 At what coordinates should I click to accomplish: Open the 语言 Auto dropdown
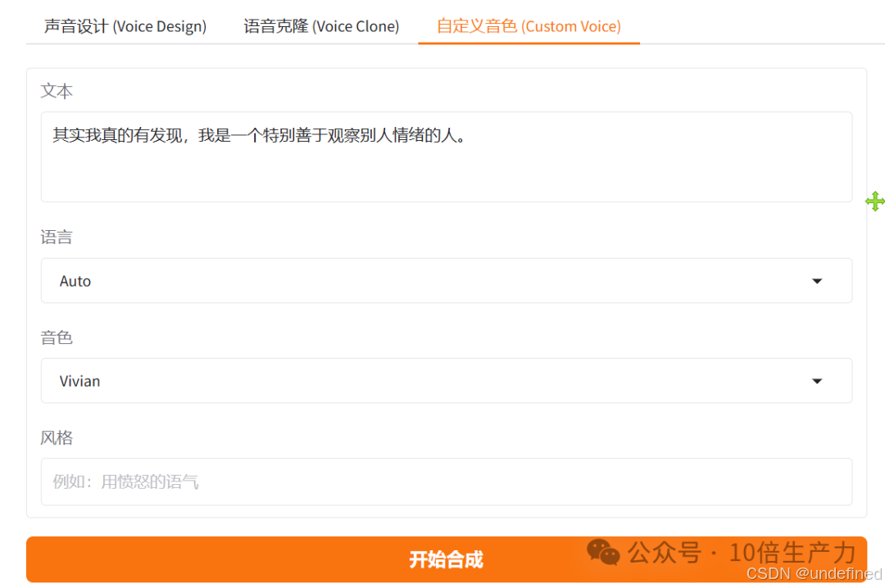click(447, 280)
